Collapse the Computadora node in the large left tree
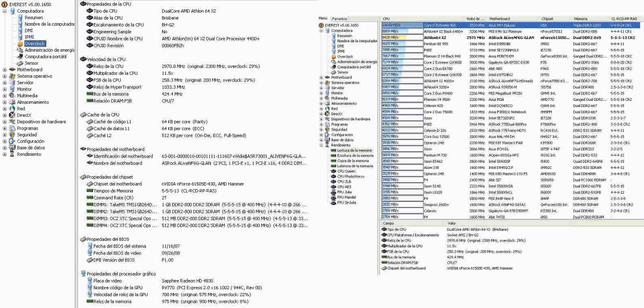Image resolution: width=644 pixels, height=308 pixels. coord(4,11)
